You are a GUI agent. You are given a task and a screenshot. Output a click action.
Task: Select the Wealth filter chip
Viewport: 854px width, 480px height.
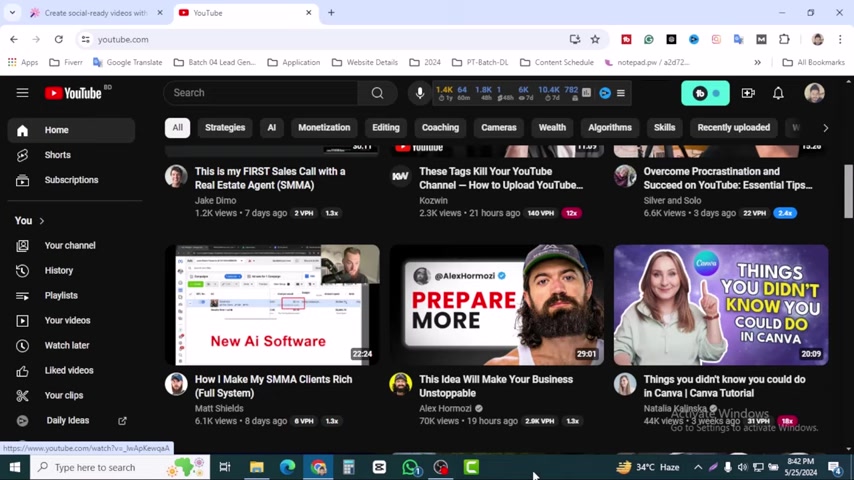pyautogui.click(x=552, y=128)
